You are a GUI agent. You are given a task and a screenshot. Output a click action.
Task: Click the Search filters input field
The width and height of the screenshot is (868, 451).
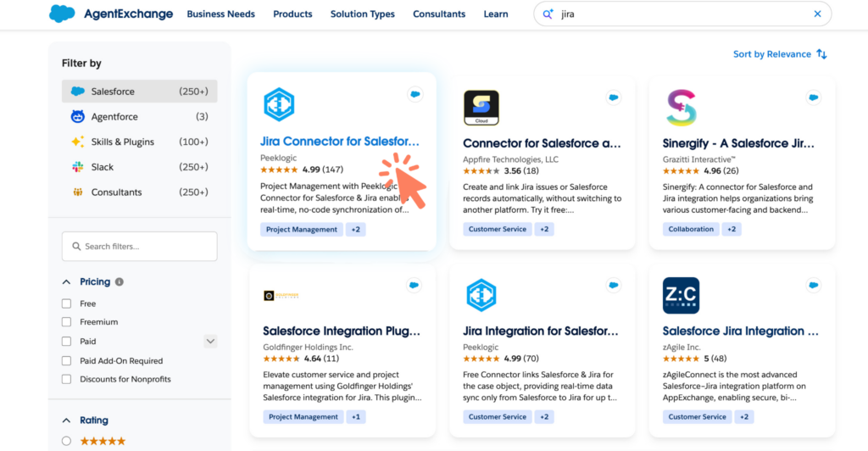click(140, 246)
